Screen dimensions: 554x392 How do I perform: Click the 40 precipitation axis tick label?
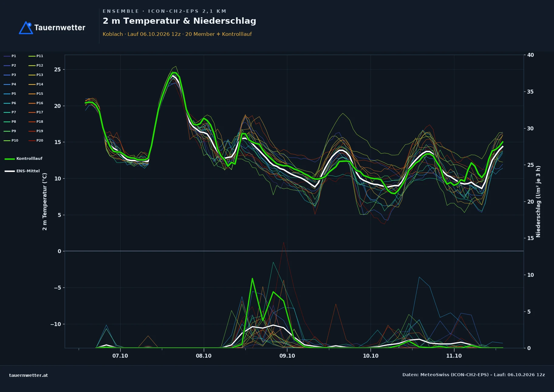(531, 55)
